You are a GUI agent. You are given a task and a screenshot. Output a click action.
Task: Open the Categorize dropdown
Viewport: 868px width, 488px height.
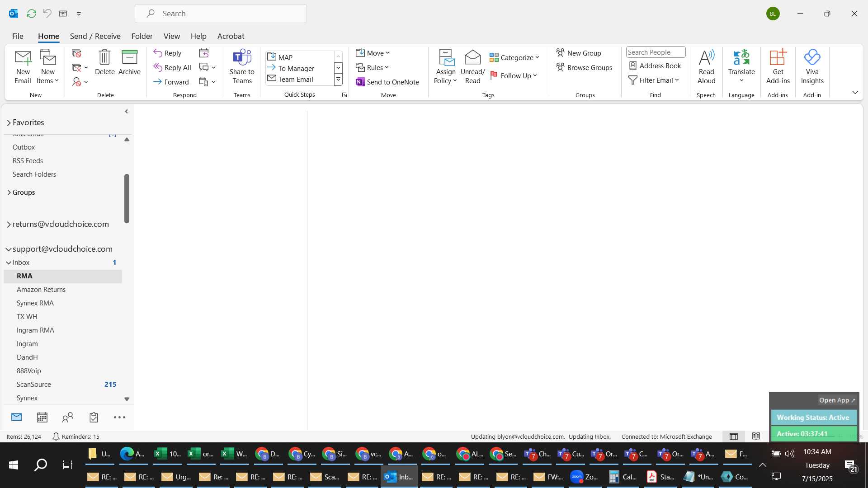pyautogui.click(x=514, y=57)
